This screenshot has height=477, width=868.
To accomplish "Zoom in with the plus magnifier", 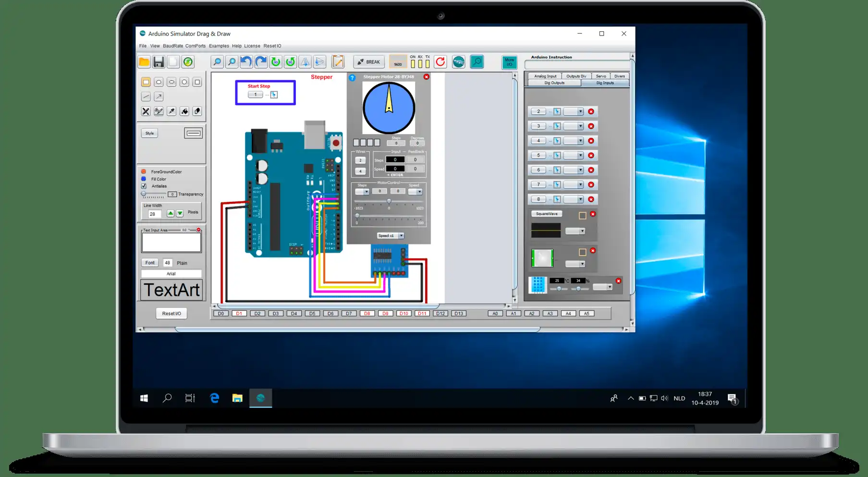I will (x=232, y=62).
